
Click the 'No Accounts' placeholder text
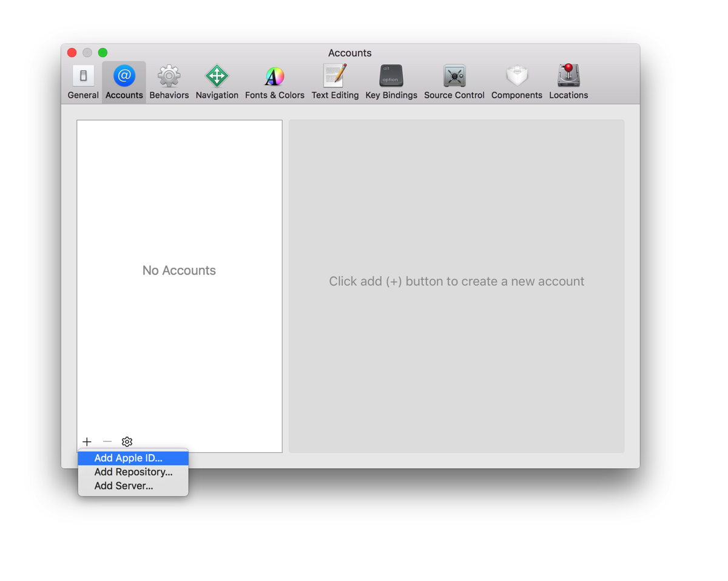(x=179, y=270)
